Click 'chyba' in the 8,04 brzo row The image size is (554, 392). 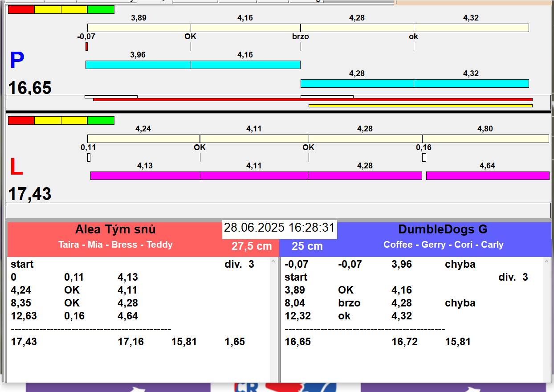click(460, 303)
